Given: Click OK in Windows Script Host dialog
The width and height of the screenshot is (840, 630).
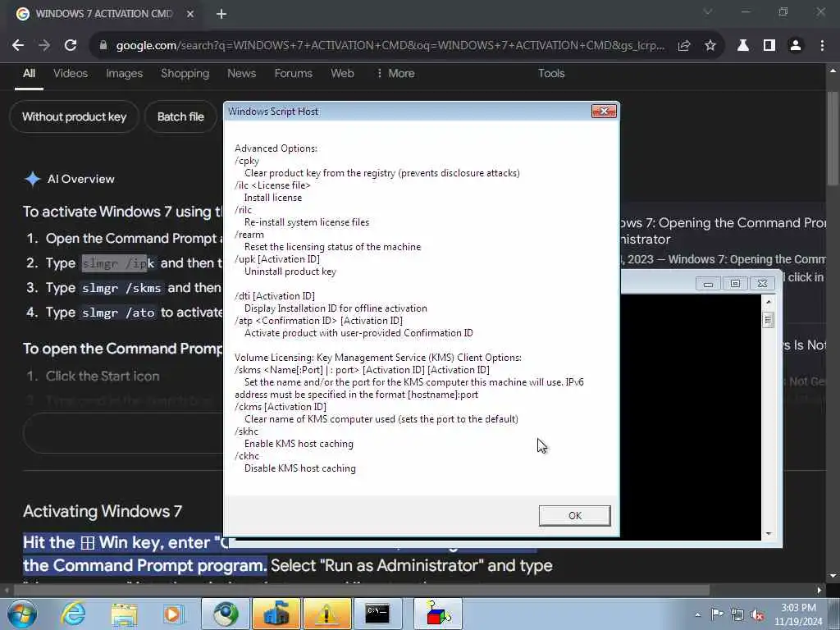Looking at the screenshot, I should click(x=574, y=515).
